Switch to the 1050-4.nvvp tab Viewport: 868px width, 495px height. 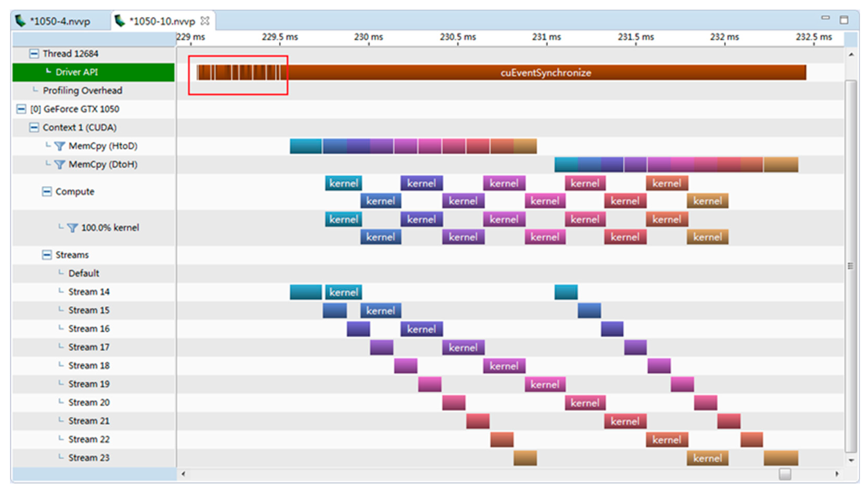coord(60,22)
